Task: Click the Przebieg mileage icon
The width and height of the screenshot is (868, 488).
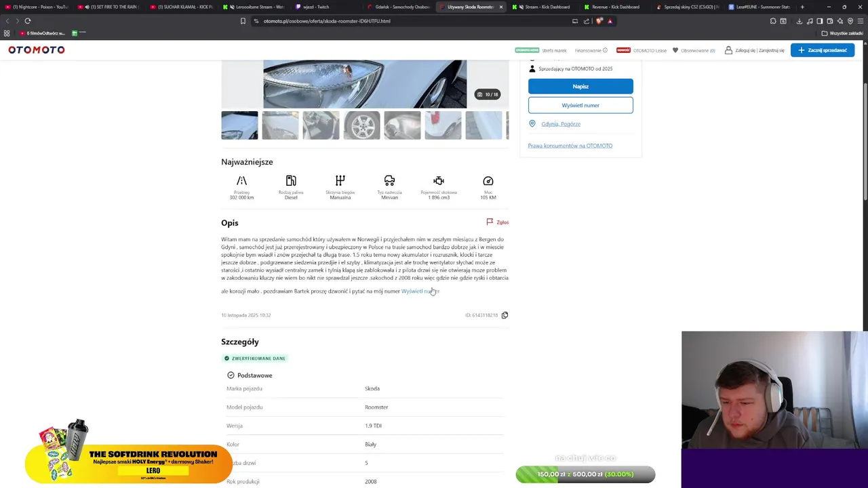Action: (241, 181)
